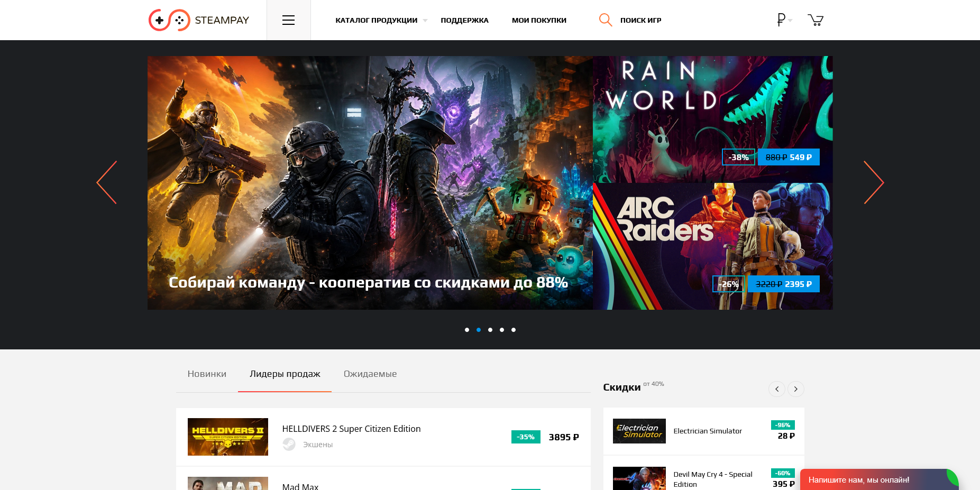The image size is (980, 490).
Task: Click the 28 ₽ price
Action: pyautogui.click(x=786, y=436)
